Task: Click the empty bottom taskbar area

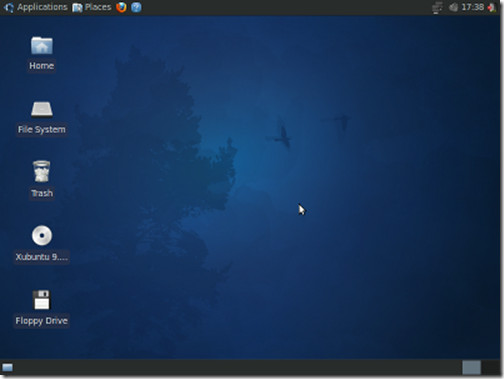Action: tap(237, 368)
